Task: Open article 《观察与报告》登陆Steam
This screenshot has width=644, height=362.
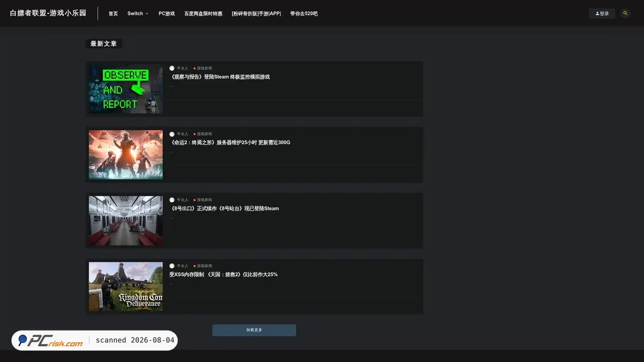Action: click(220, 77)
